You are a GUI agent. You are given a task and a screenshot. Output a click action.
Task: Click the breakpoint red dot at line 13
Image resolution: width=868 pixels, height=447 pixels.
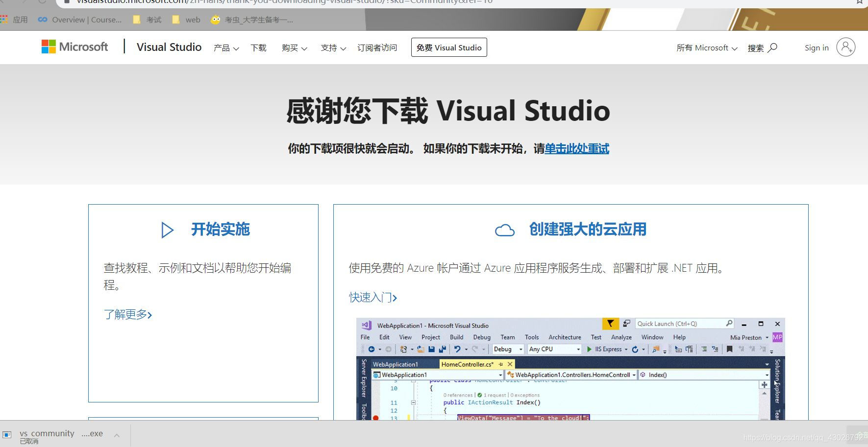[376, 418]
